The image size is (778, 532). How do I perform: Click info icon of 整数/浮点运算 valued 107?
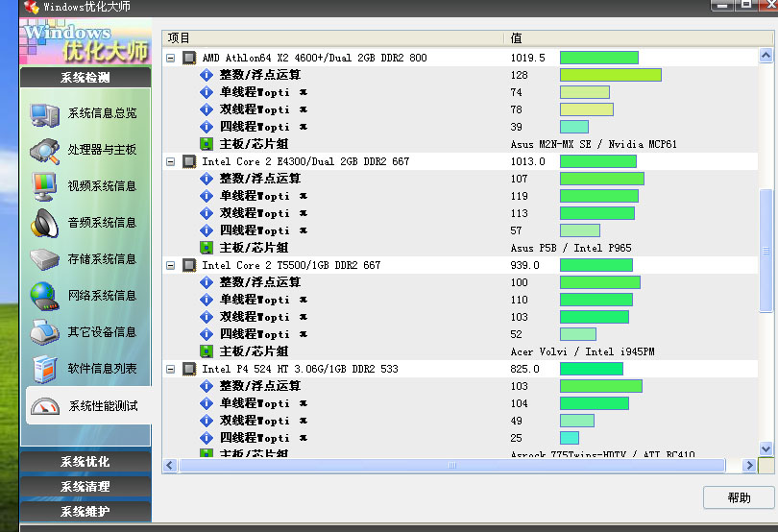click(207, 180)
